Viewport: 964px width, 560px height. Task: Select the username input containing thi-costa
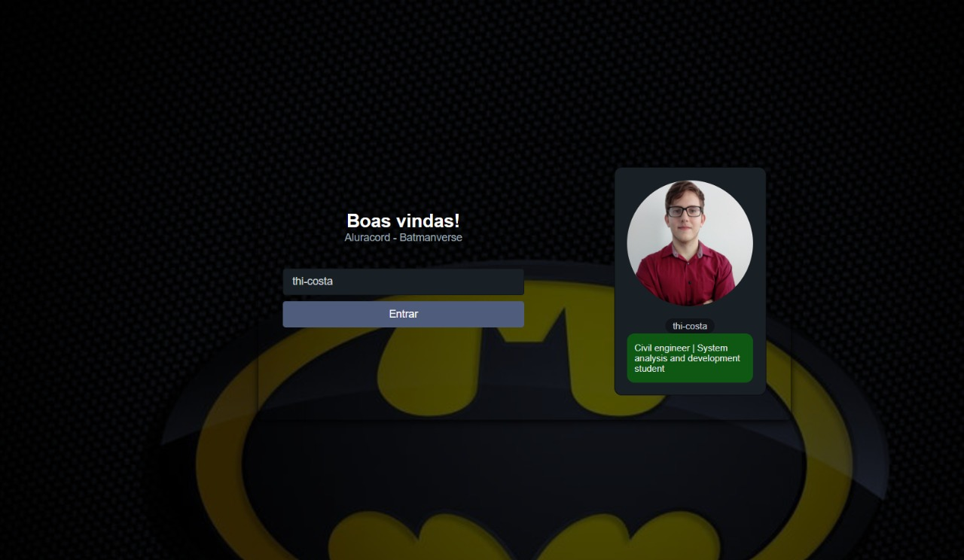(x=403, y=282)
